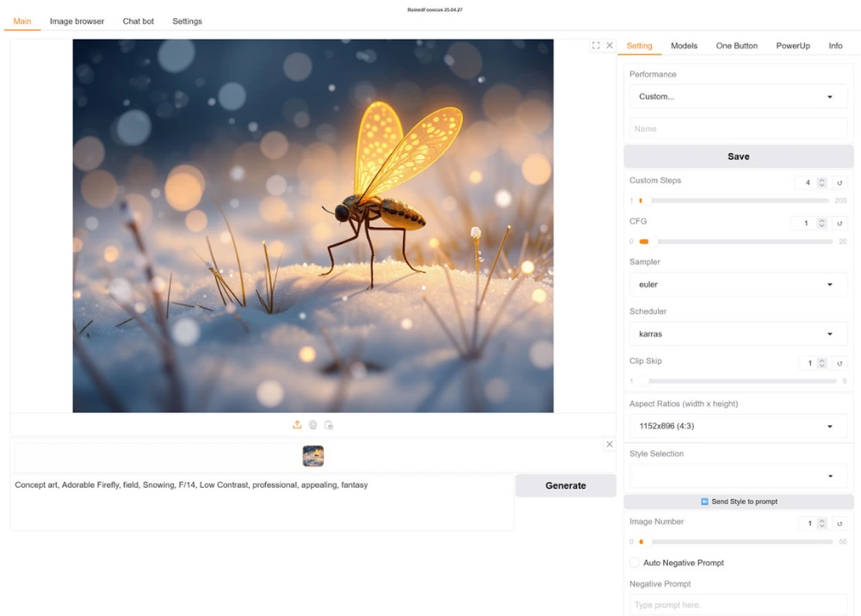The height and width of the screenshot is (616, 861).
Task: Close the image preview with the X
Action: pyautogui.click(x=610, y=46)
